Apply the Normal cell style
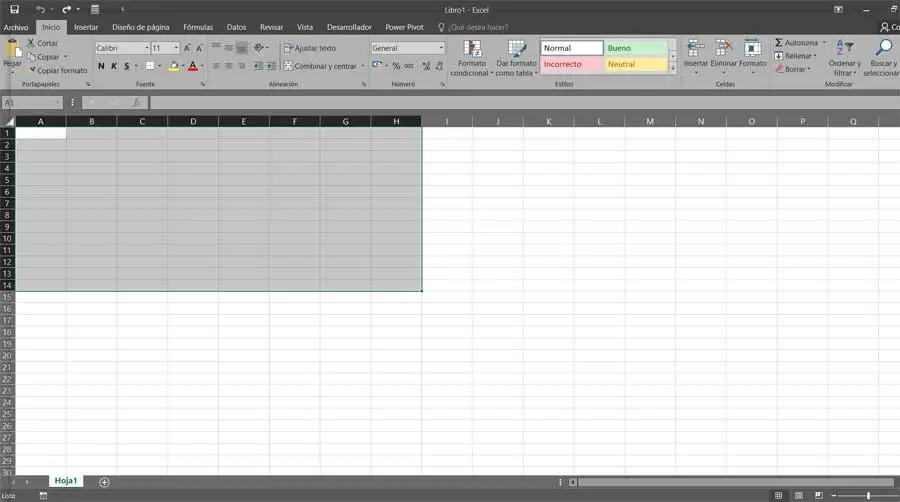 tap(572, 48)
